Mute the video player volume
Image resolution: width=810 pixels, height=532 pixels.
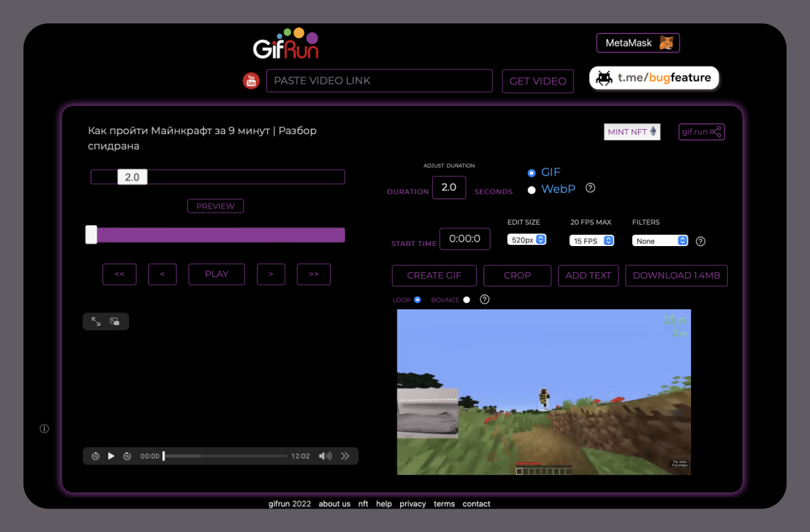(325, 456)
